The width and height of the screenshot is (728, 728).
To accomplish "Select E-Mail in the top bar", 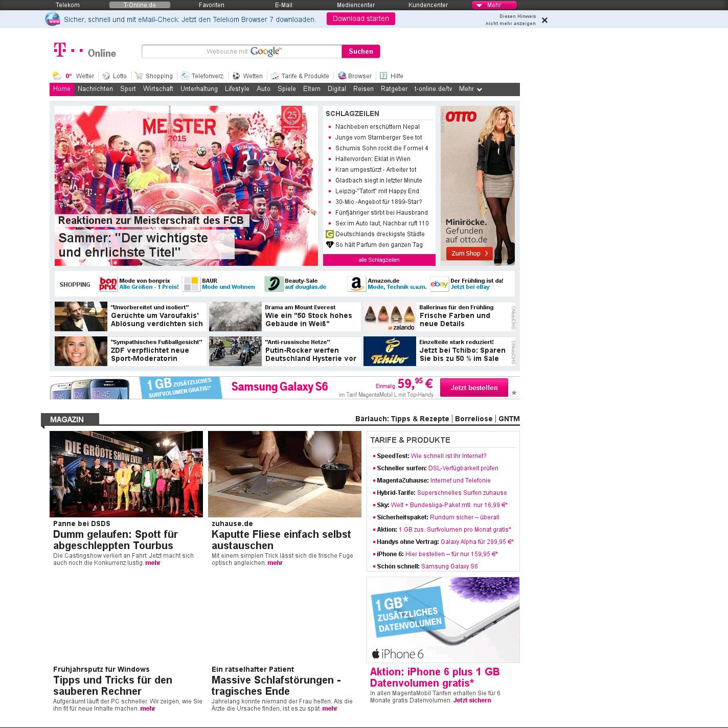I will tap(284, 5).
